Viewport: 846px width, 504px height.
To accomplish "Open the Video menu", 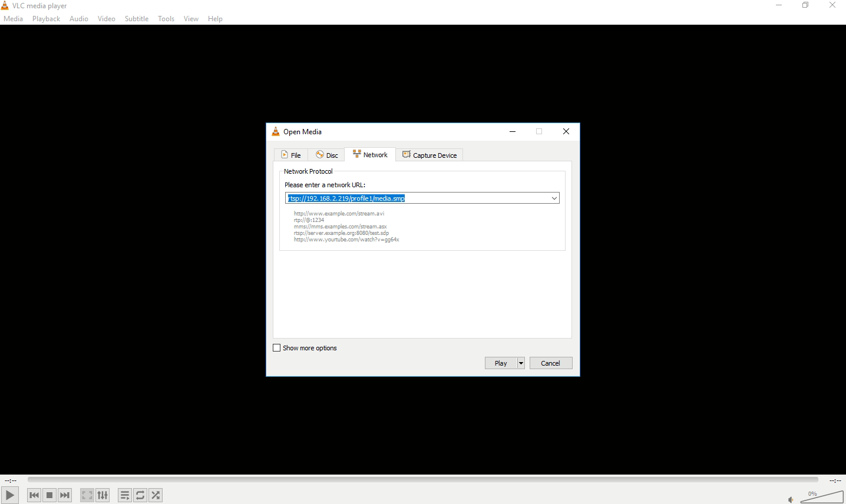I will 107,19.
